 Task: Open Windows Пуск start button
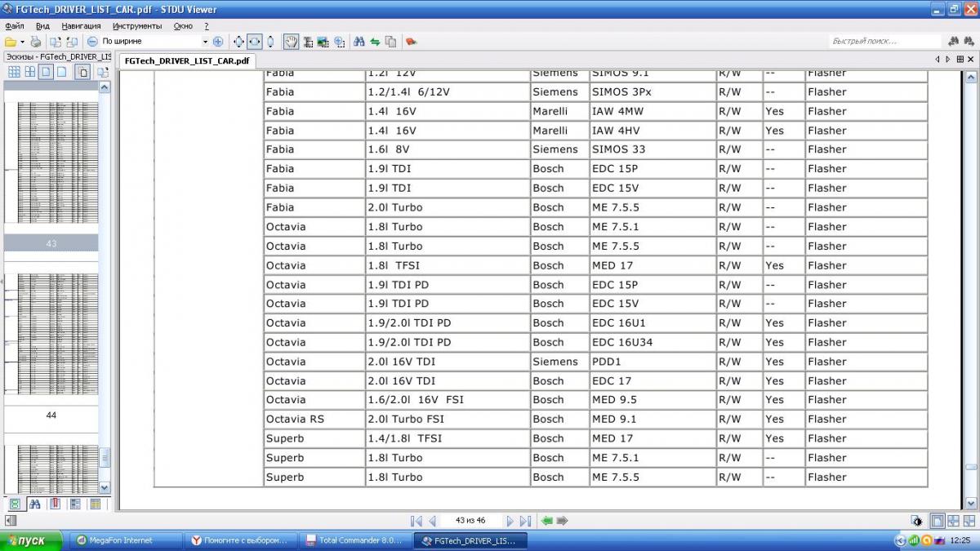[x=32, y=540]
